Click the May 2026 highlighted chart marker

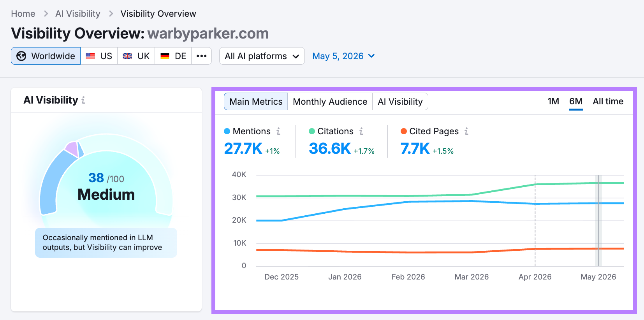(598, 221)
